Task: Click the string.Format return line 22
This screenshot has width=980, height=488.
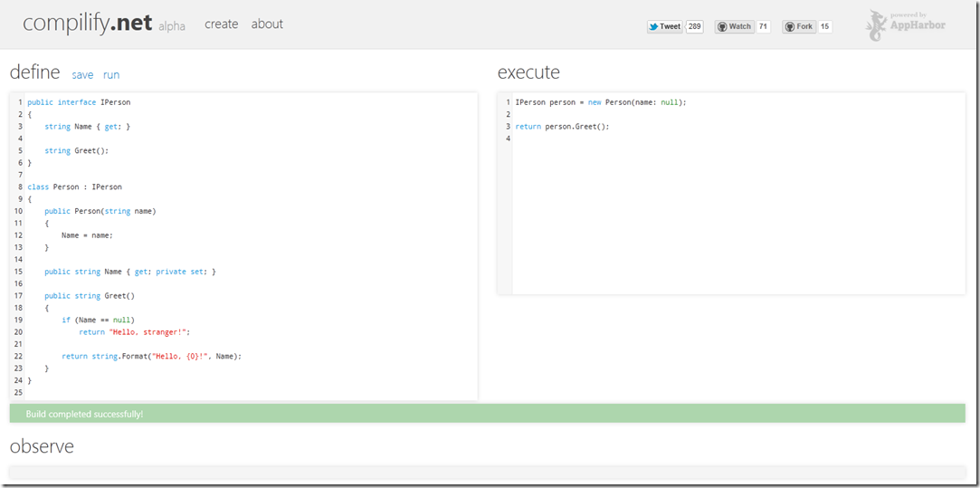Action: point(151,357)
